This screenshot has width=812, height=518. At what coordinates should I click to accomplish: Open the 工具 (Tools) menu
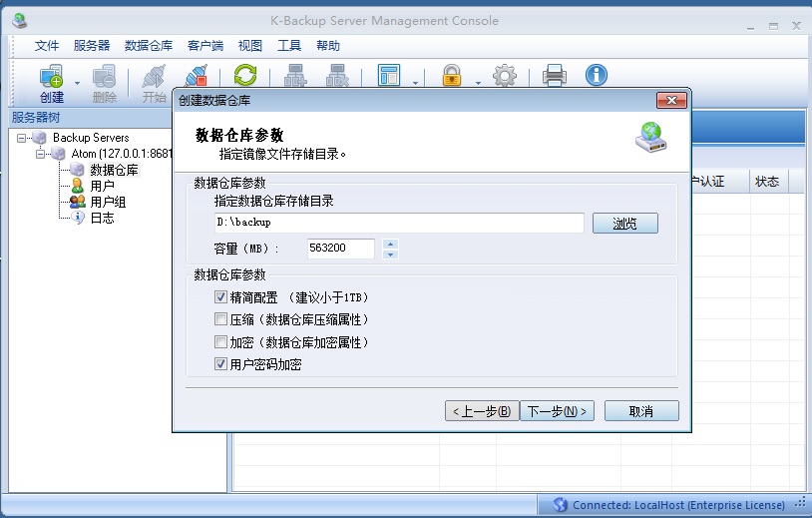coord(289,46)
